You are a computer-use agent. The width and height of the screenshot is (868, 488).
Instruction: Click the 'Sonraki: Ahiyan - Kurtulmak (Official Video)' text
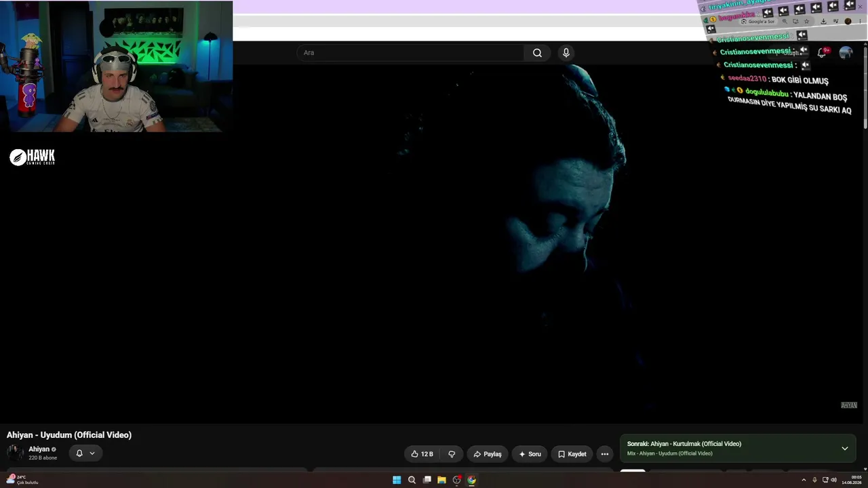click(x=684, y=444)
